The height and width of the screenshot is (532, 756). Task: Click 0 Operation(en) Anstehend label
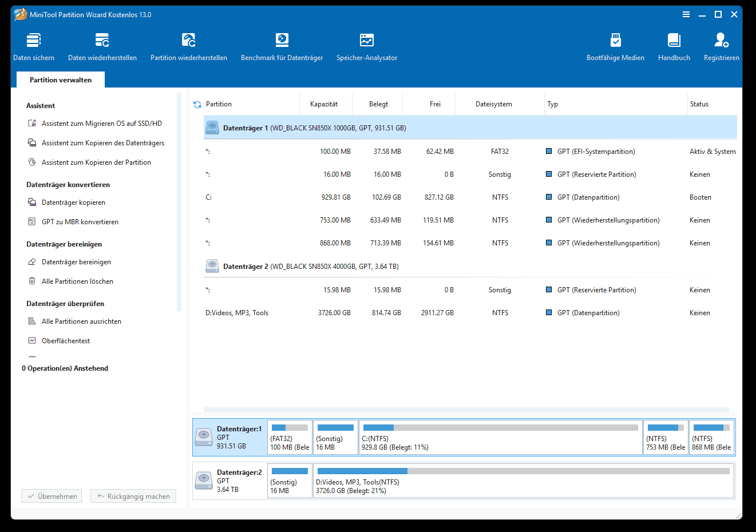pos(65,368)
